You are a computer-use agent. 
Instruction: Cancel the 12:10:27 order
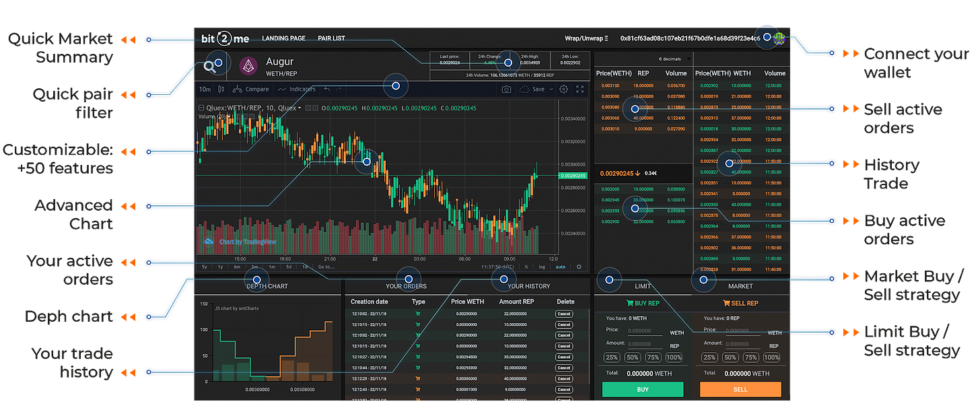[564, 357]
